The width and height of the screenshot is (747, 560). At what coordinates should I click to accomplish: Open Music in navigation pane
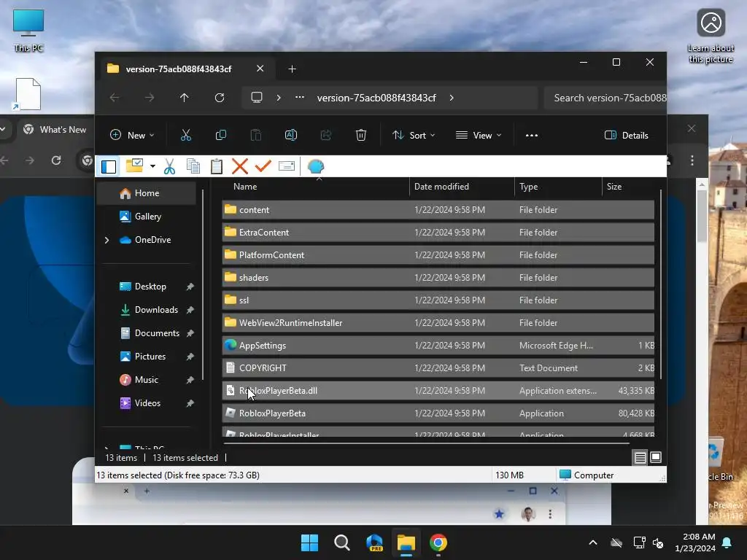tap(146, 379)
